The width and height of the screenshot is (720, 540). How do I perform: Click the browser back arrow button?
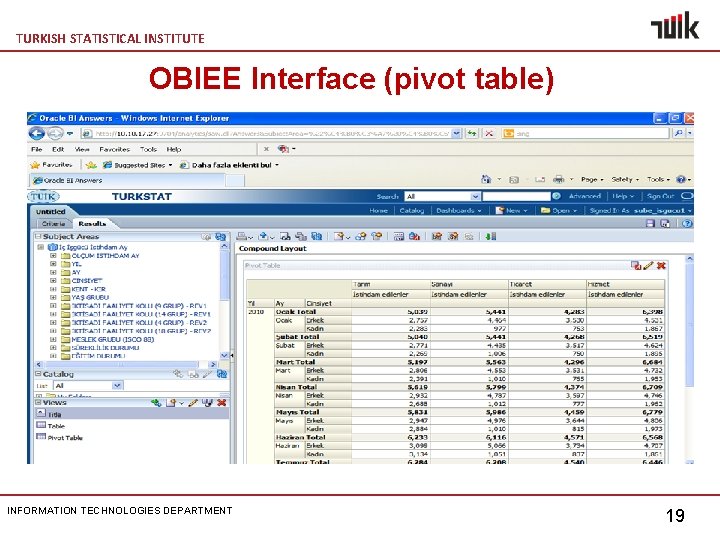tap(37, 134)
